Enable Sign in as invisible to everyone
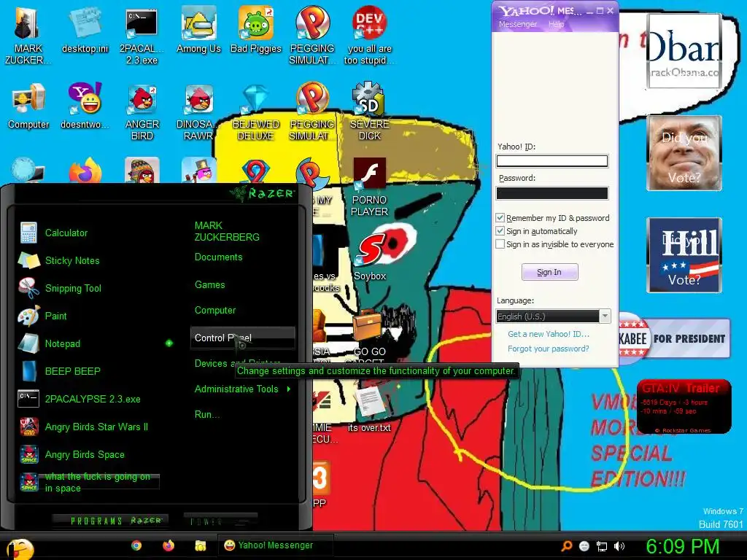 click(500, 244)
